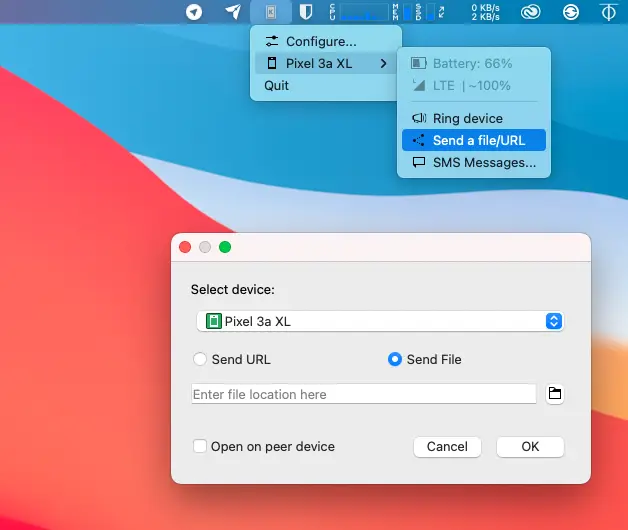Expand the chevron next to Pixel 3a XL
Viewport: 628px width, 530px height.
383,63
